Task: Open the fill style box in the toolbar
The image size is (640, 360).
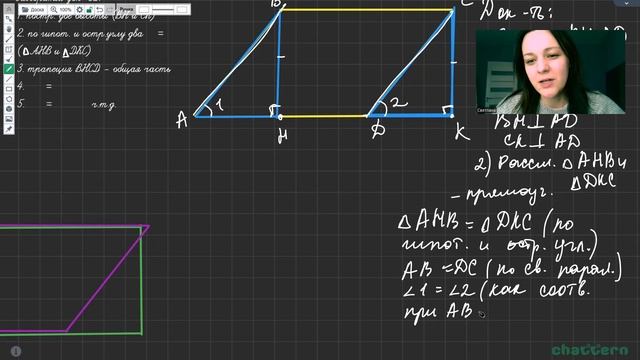Action: point(182,9)
